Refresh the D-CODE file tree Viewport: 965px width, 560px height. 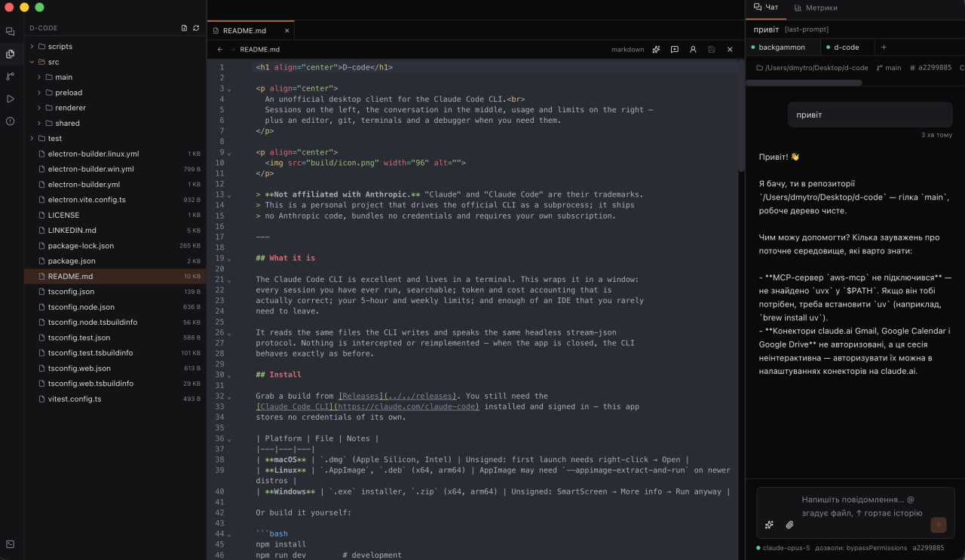(x=196, y=28)
